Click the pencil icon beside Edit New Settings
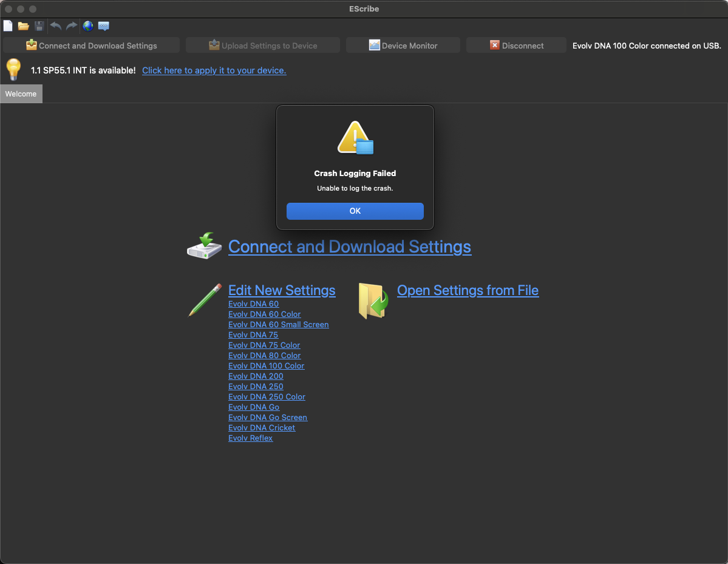The height and width of the screenshot is (564, 728). [x=205, y=300]
